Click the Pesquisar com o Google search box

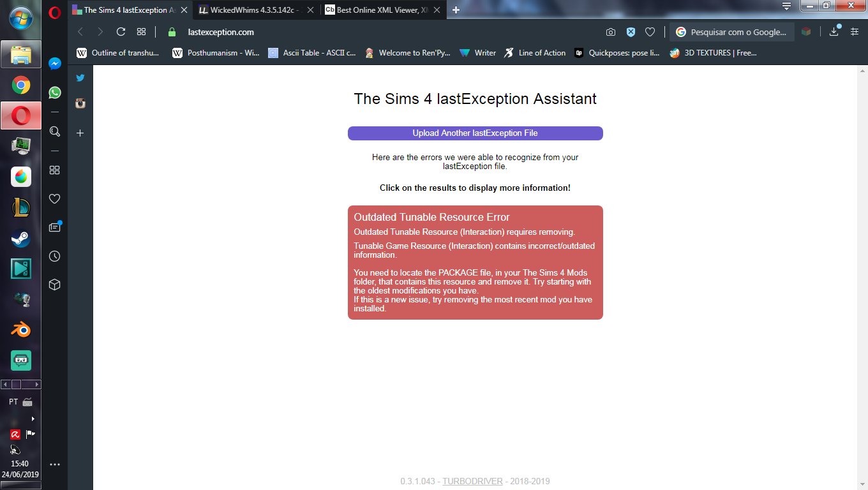(x=732, y=32)
